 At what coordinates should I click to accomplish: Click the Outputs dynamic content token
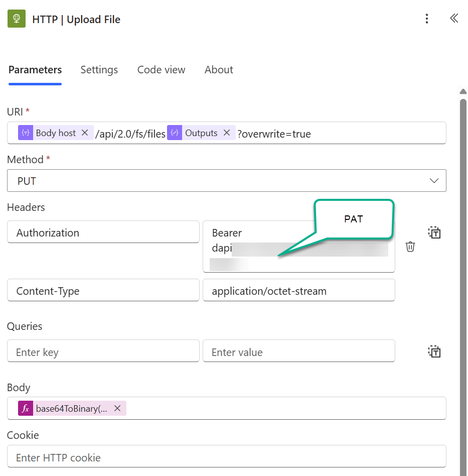pyautogui.click(x=201, y=133)
